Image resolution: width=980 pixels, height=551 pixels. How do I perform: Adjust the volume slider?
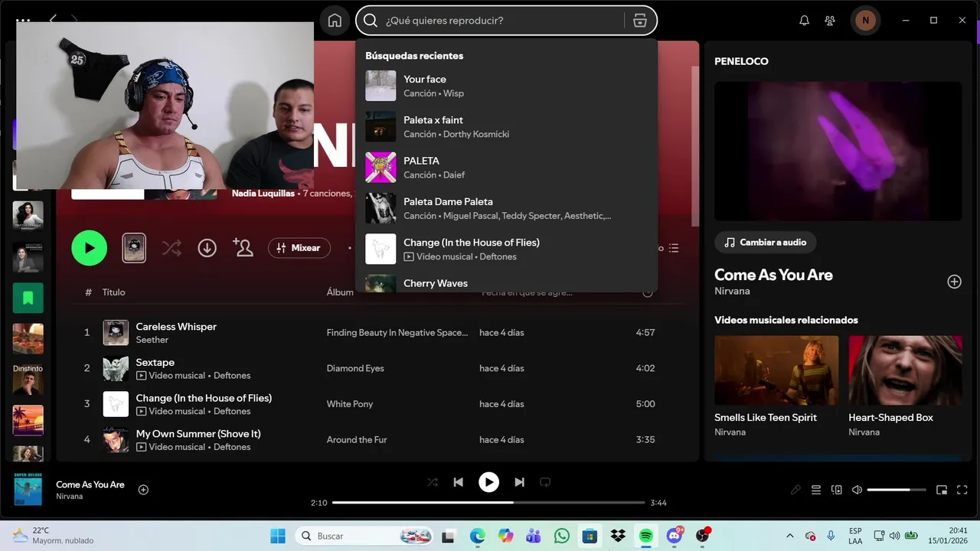coord(897,490)
